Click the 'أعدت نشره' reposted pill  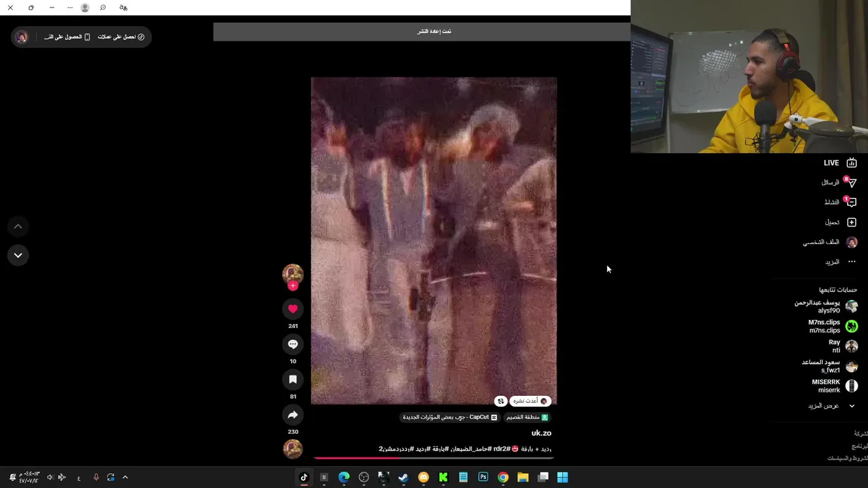coord(530,401)
